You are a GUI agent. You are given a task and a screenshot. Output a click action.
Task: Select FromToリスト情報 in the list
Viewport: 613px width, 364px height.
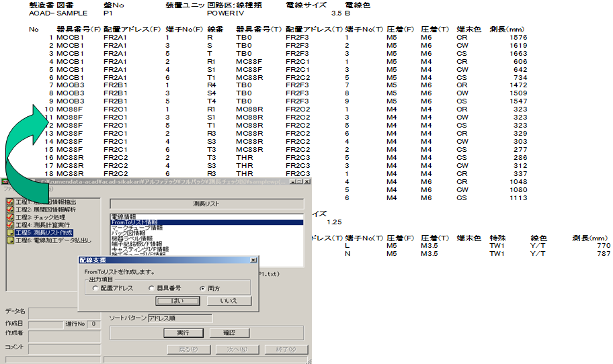(x=134, y=222)
